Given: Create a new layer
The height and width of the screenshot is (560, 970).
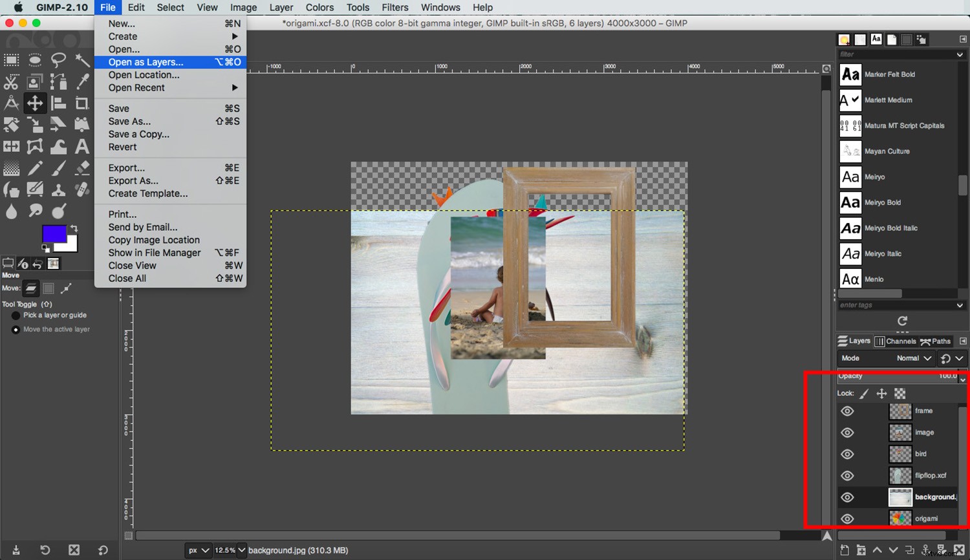Looking at the screenshot, I should 845,550.
